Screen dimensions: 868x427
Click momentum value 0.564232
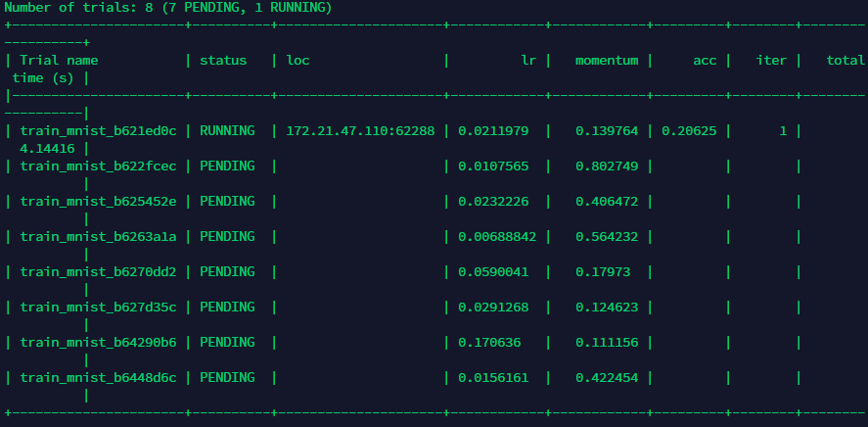607,237
